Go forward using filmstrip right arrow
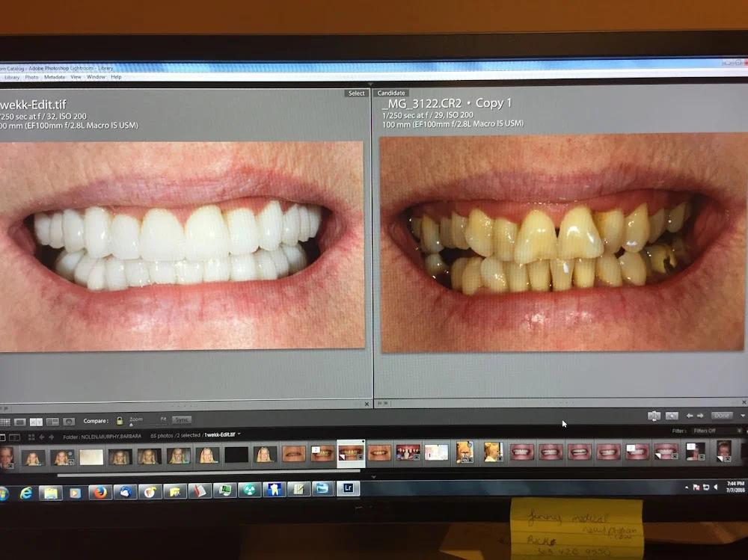 (51, 437)
